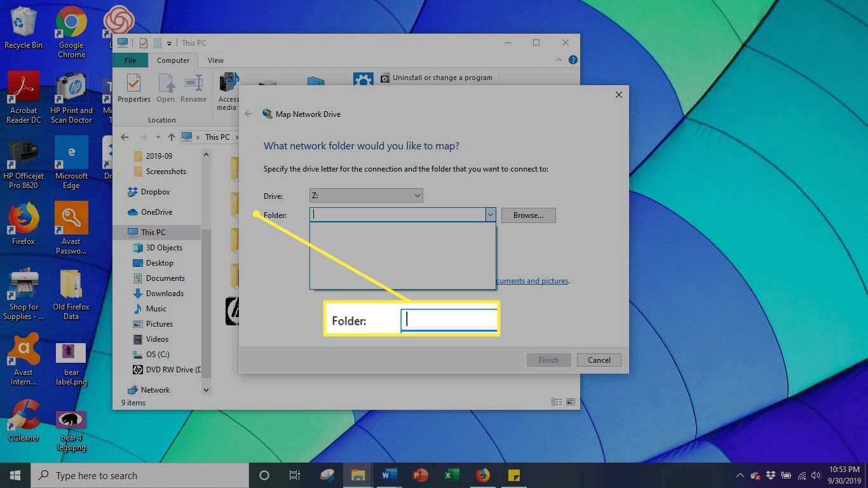Select HP Officejet Pro 8620 desktop icon
This screenshot has width=868, height=488.
(24, 163)
